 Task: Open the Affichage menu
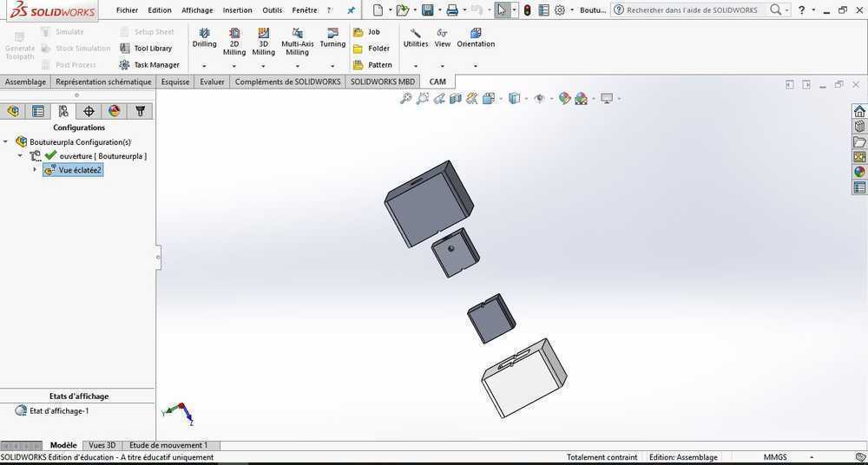click(x=197, y=10)
